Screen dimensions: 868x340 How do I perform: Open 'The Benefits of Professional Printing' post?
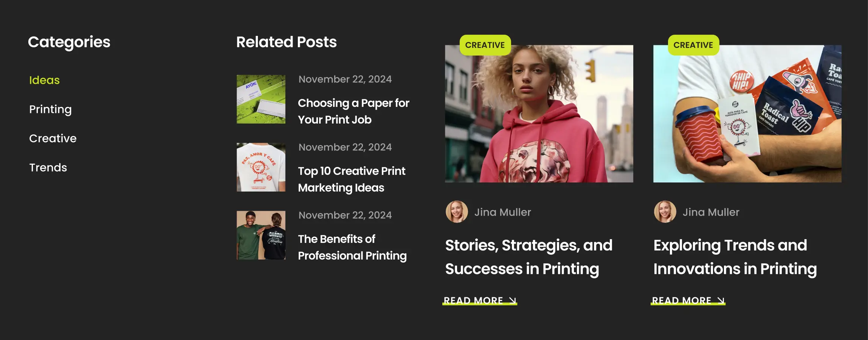pos(352,247)
